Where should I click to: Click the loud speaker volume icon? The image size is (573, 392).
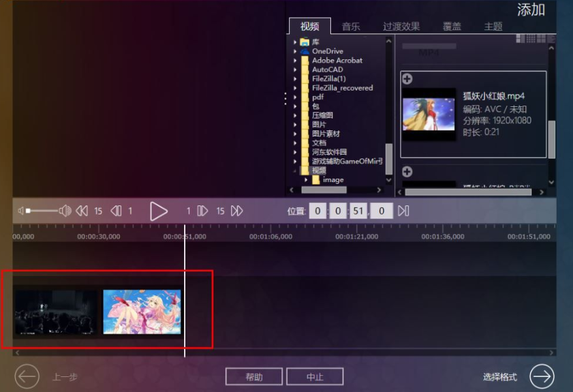65,211
